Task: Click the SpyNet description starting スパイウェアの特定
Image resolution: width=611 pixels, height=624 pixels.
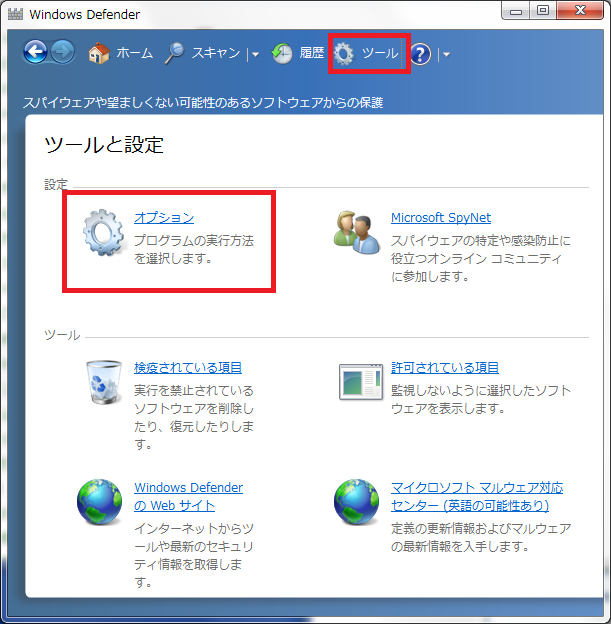Action: [x=481, y=258]
